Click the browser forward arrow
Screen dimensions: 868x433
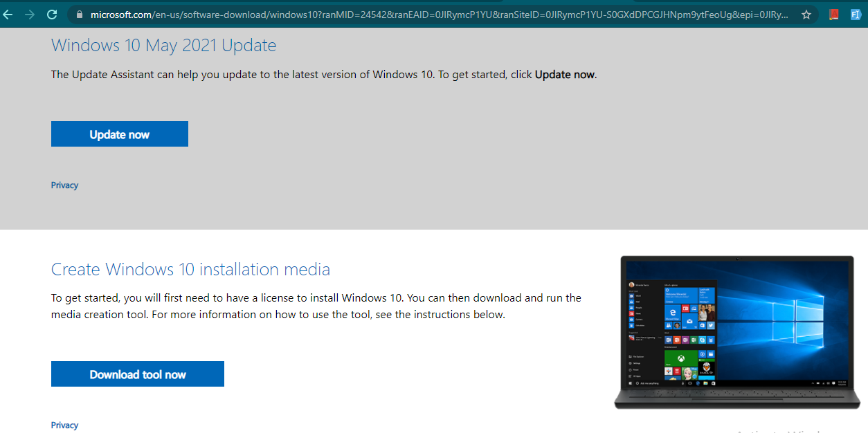tap(29, 14)
